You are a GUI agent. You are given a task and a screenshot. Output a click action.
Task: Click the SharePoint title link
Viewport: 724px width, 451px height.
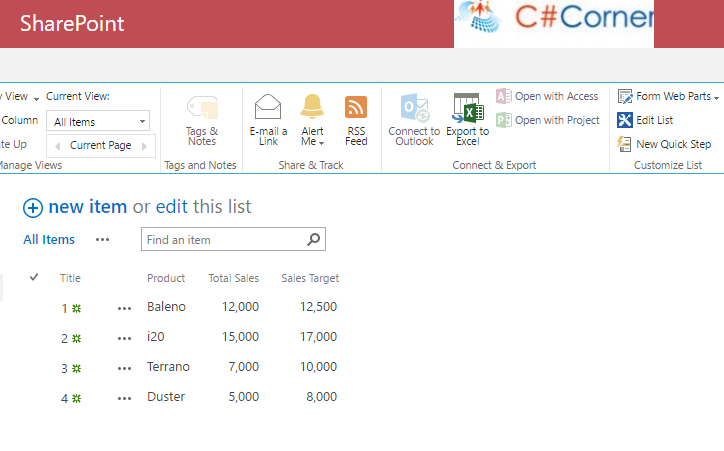tap(72, 24)
